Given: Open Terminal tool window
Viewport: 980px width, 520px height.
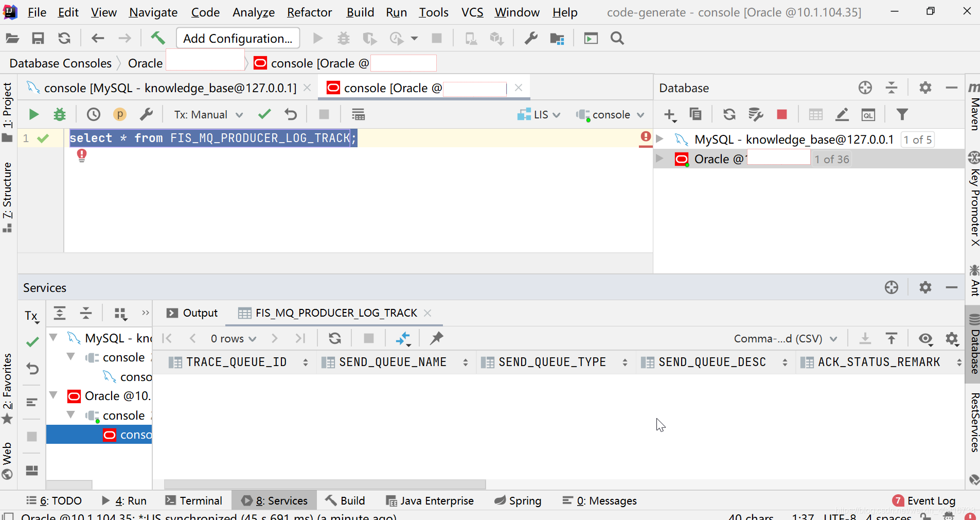Looking at the screenshot, I should click(x=193, y=500).
